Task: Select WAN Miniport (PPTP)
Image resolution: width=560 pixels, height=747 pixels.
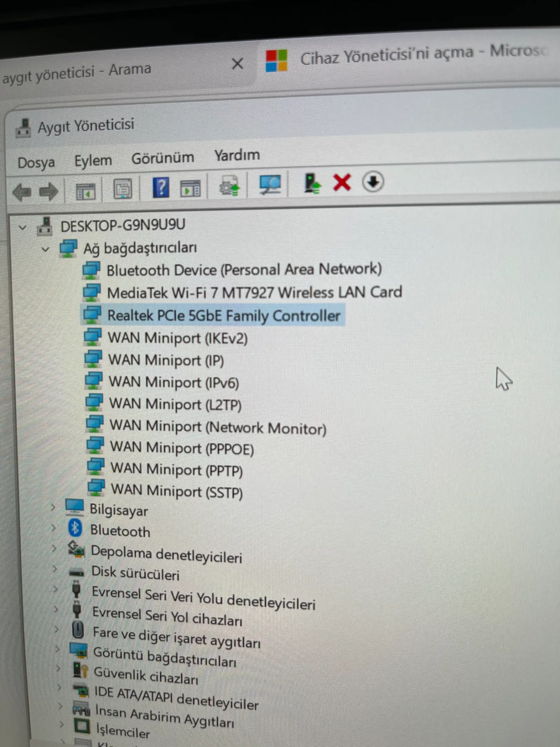Action: pos(177,470)
